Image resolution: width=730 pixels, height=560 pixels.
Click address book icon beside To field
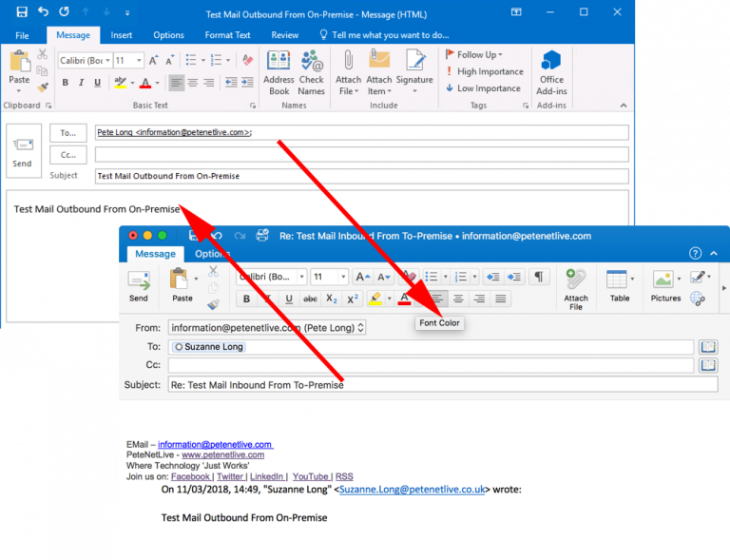tap(708, 347)
